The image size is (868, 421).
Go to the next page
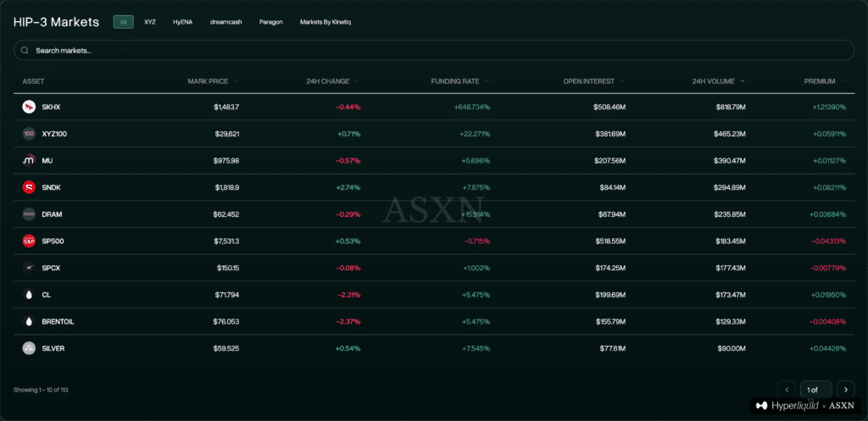pos(845,390)
